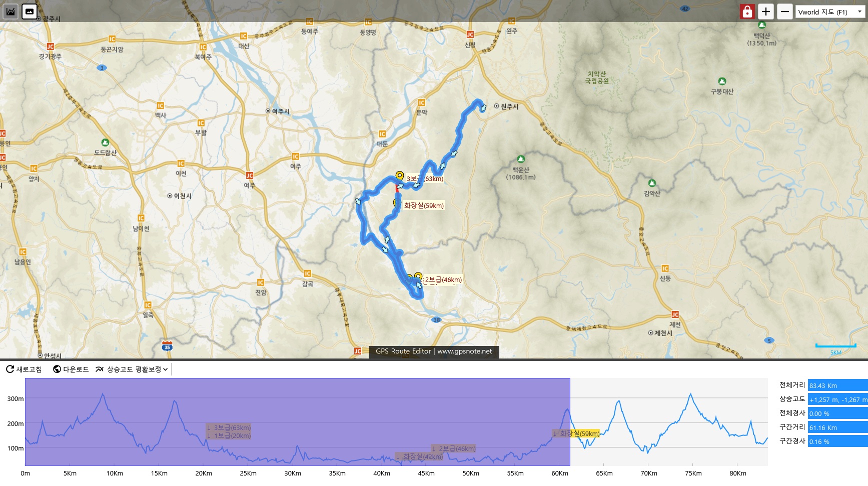Click the 새로고침 refresh button
Screen dimensions: 868x486
pyautogui.click(x=24, y=369)
